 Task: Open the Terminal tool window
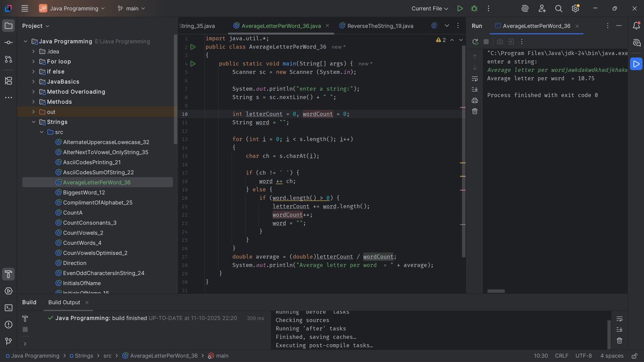tap(9, 308)
